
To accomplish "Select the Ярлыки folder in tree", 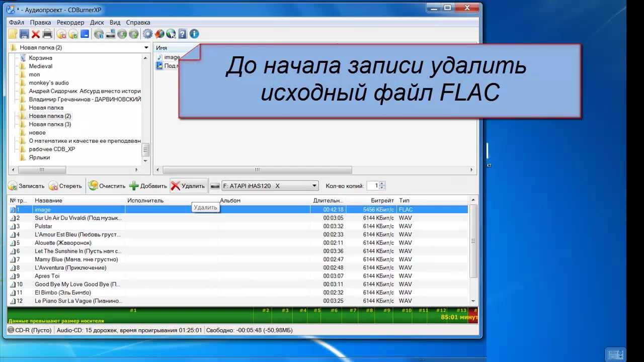I will 39,157.
